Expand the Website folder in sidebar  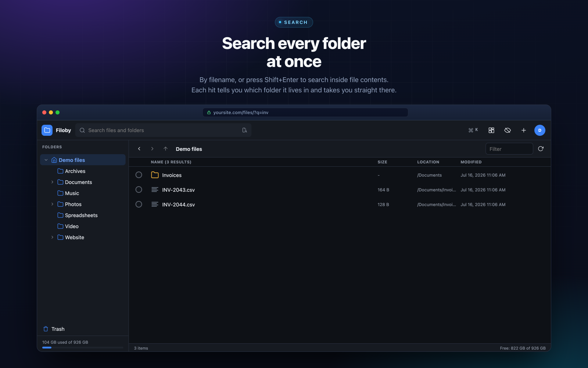point(52,237)
